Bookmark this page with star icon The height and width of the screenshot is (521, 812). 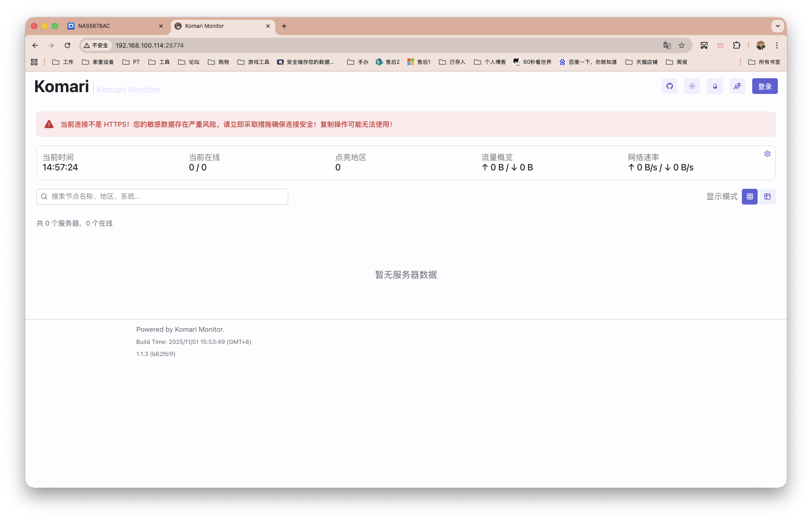pos(682,45)
